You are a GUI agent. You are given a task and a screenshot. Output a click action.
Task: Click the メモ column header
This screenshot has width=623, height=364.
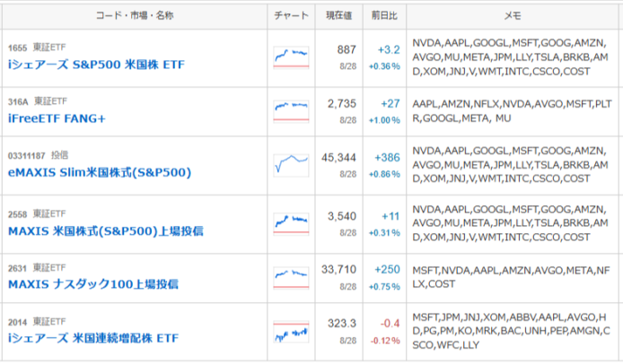pyautogui.click(x=513, y=15)
